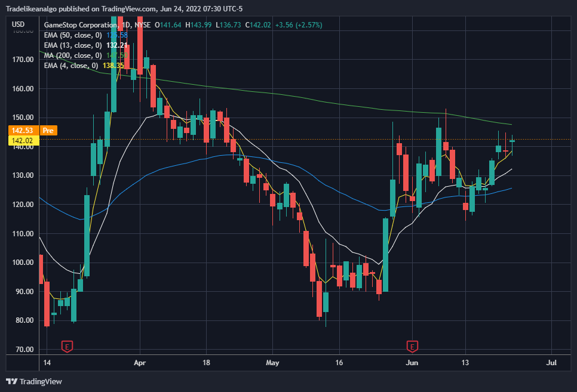Select the high value H143.99
Image resolution: width=577 pixels, height=392 pixels.
(198, 25)
